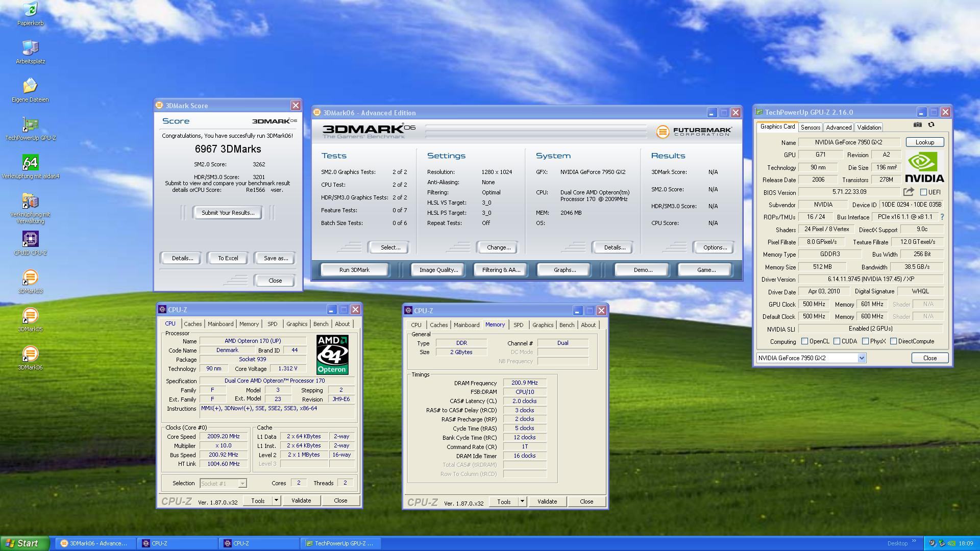Open Socket #1 selection dropdown in CPU-Z
This screenshot has width=980, height=551.
(x=242, y=483)
